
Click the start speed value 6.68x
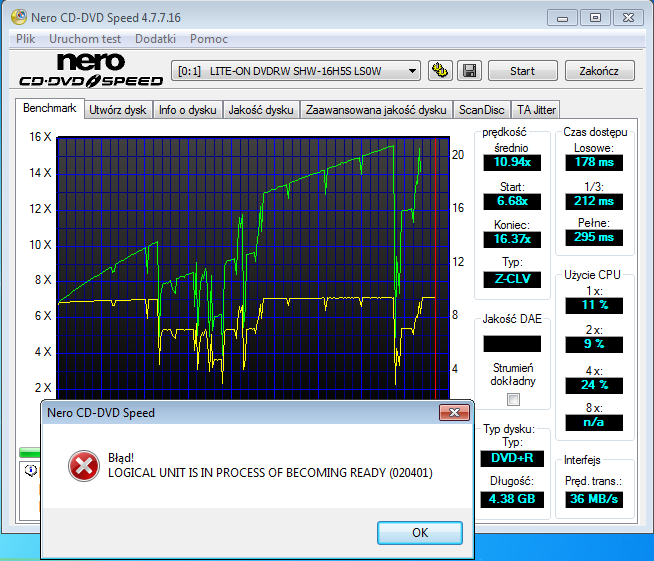[512, 201]
